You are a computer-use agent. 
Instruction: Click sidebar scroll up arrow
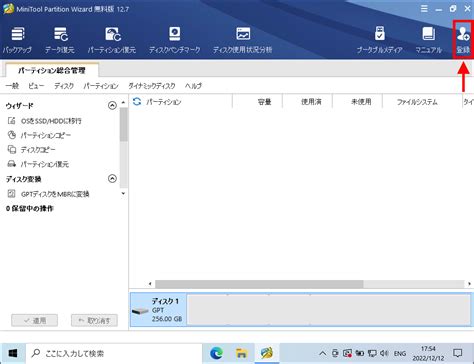123,102
